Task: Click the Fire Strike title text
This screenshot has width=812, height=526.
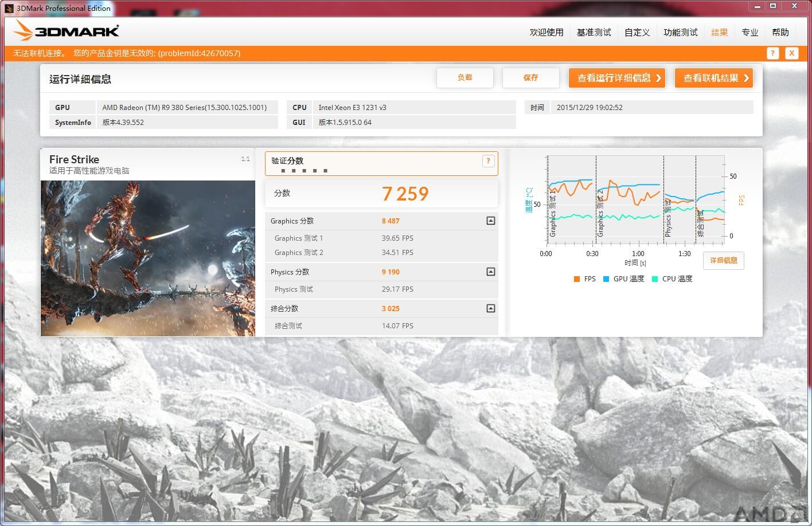Action: pos(74,160)
